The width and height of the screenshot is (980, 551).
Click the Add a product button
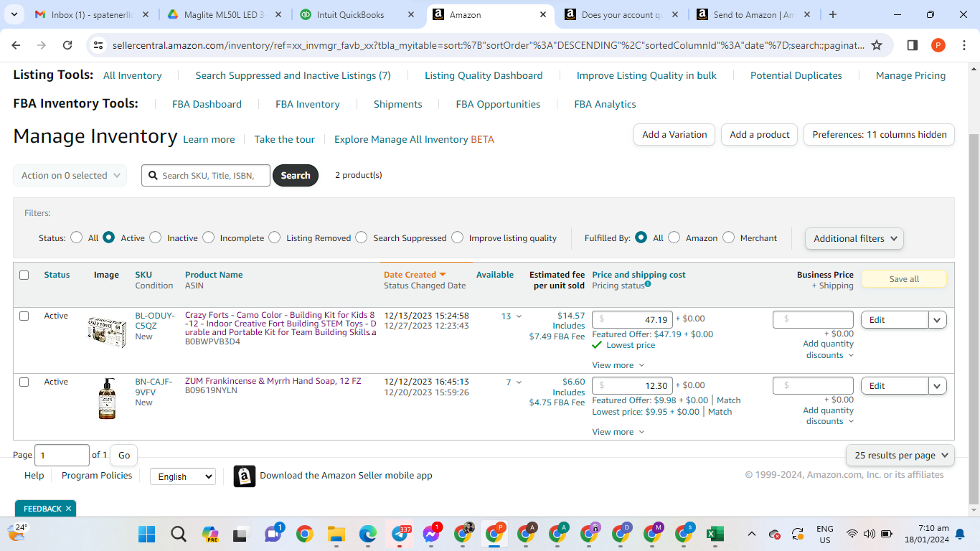[x=759, y=135]
